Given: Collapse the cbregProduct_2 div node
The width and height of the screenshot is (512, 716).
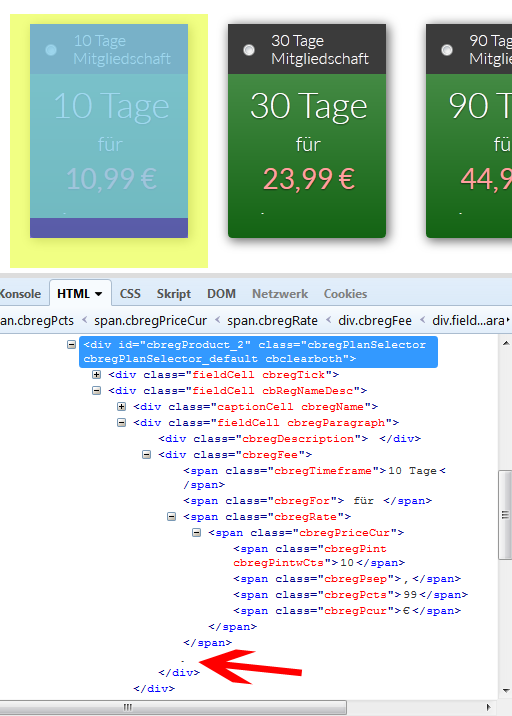Looking at the screenshot, I should [x=71, y=344].
